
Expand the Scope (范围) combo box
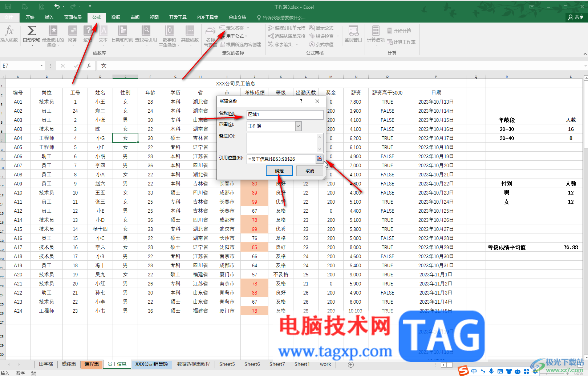click(299, 126)
